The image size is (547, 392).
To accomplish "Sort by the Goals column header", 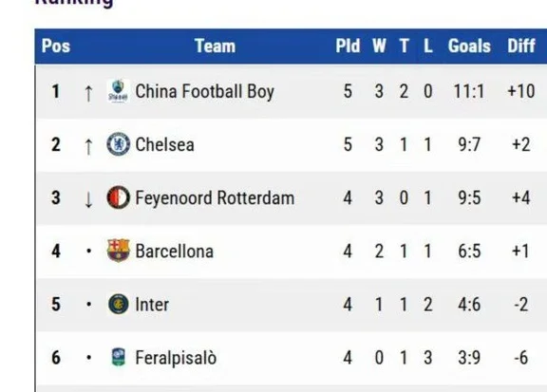I will (469, 47).
